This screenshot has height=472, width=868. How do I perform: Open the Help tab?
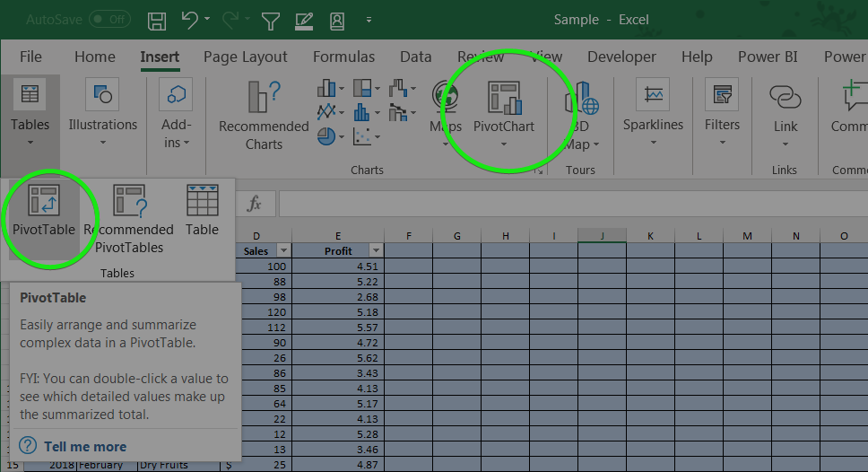pyautogui.click(x=697, y=57)
